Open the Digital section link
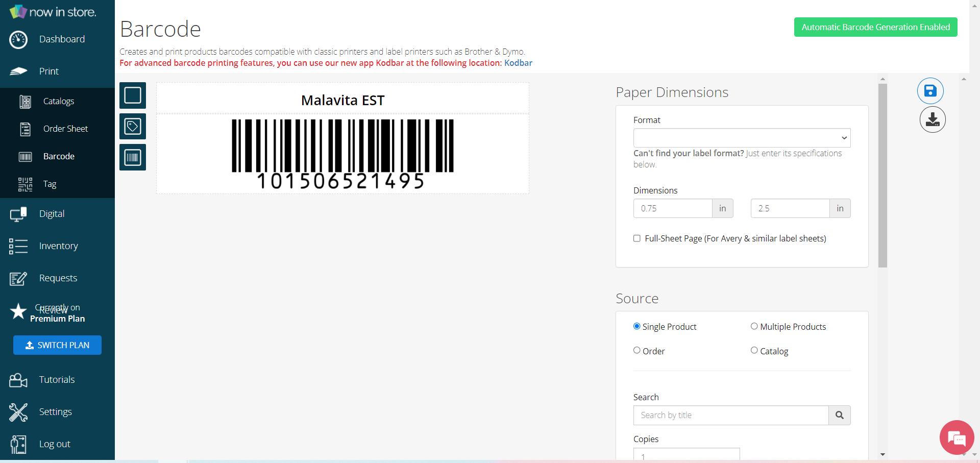980x463 pixels. click(52, 214)
